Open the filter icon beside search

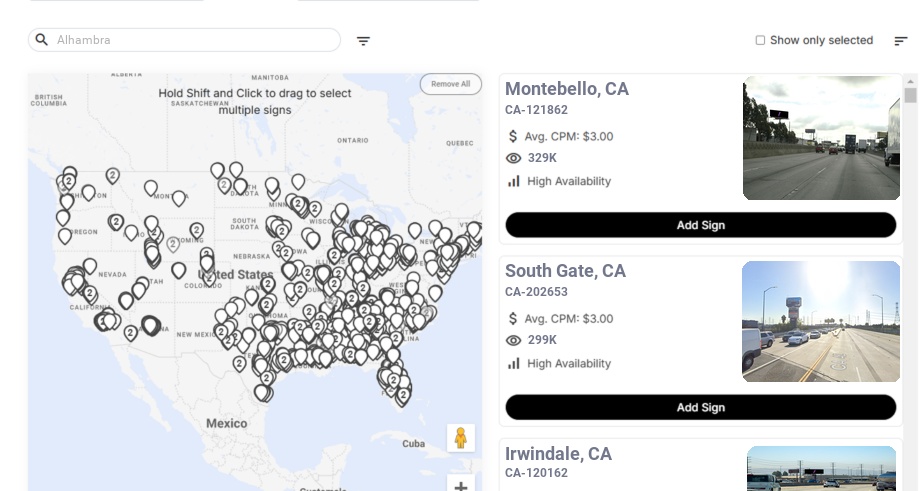[363, 41]
